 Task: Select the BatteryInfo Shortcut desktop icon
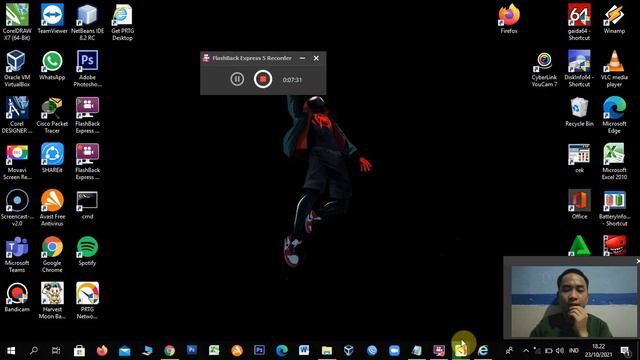click(x=614, y=208)
